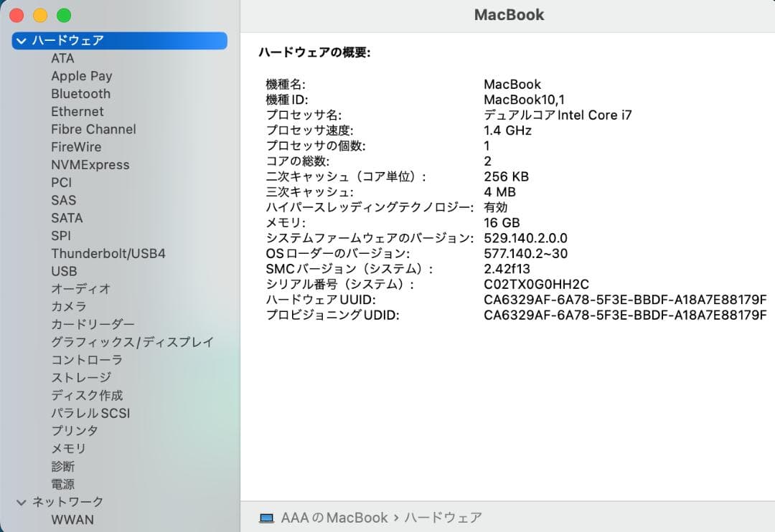Open NVMExpress entry
This screenshot has width=775, height=532.
(x=90, y=165)
